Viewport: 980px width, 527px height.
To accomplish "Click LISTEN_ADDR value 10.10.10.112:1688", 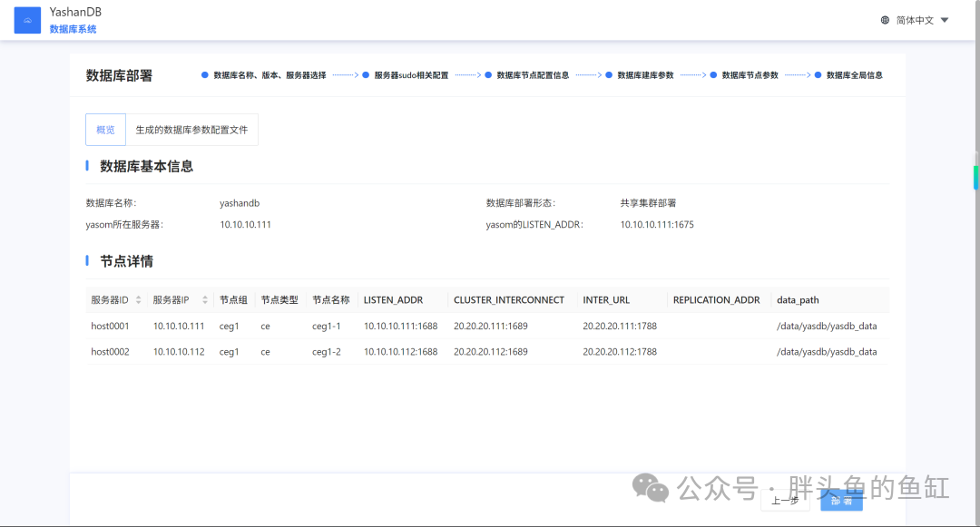I will pyautogui.click(x=401, y=352).
